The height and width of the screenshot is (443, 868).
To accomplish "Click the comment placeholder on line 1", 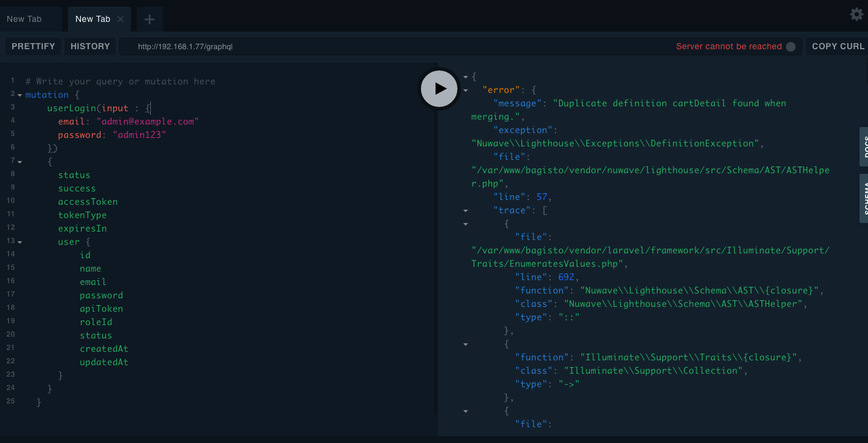I will (x=120, y=81).
